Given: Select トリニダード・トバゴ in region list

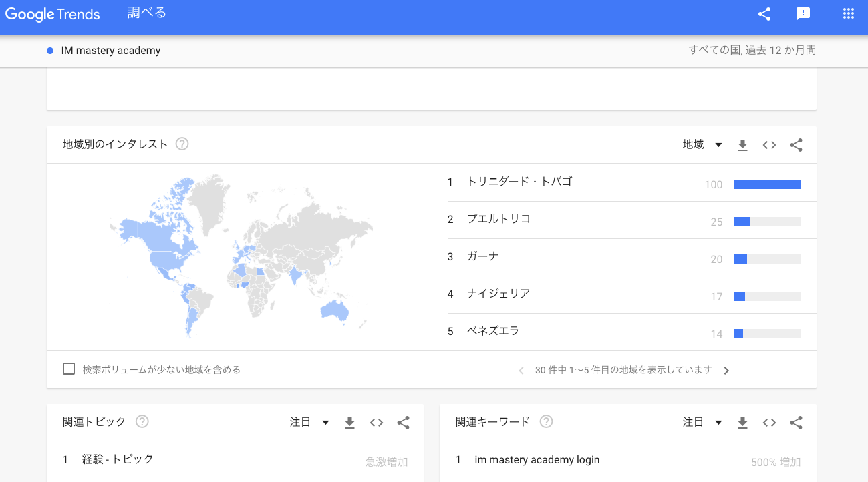Looking at the screenshot, I should click(x=520, y=182).
